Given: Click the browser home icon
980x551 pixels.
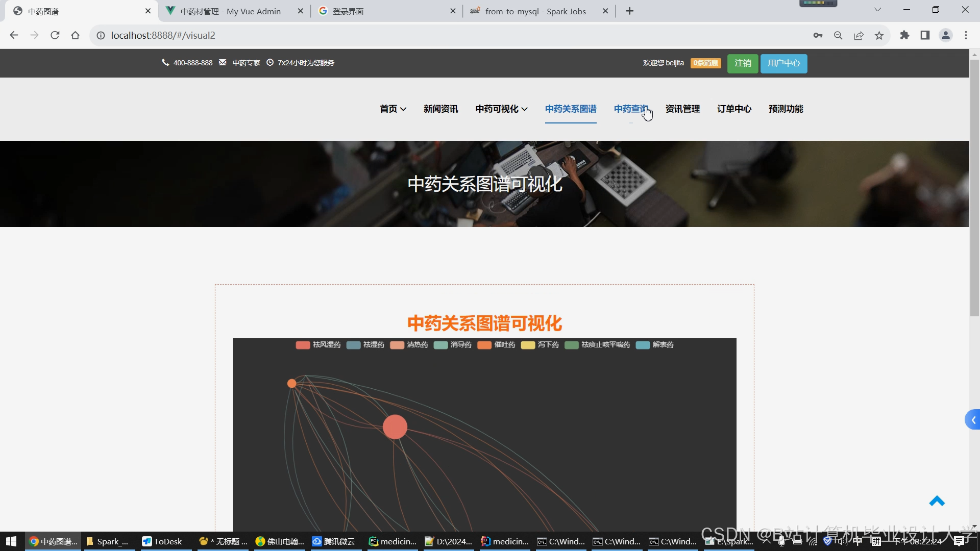Looking at the screenshot, I should (x=75, y=35).
